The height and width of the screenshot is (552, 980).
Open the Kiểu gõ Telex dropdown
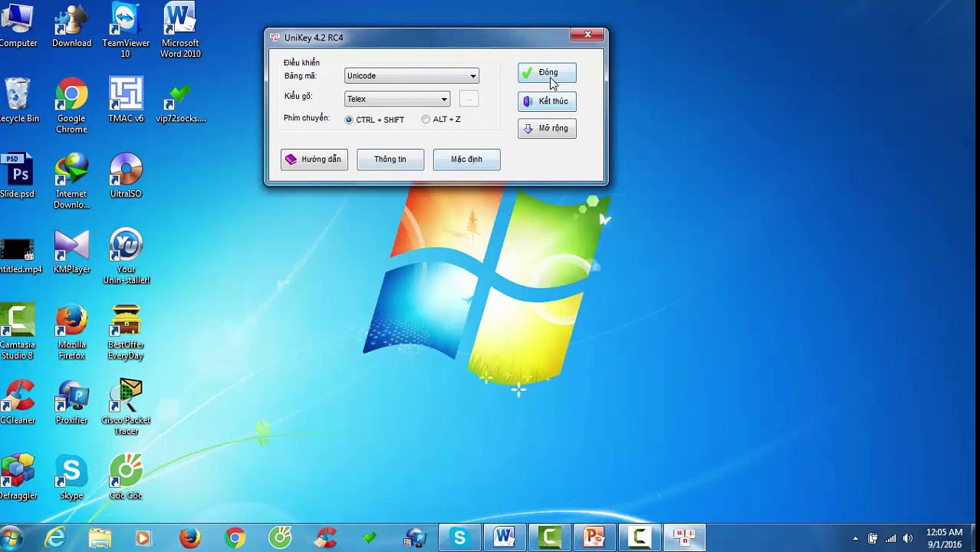coord(397,99)
